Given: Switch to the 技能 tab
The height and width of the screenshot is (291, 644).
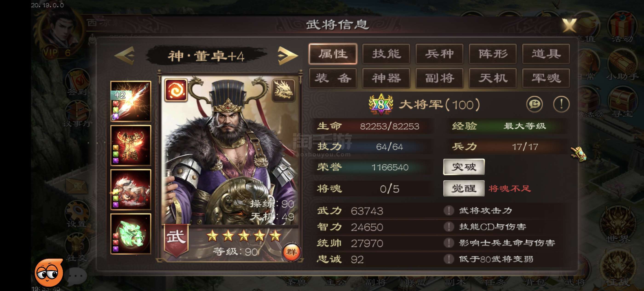Looking at the screenshot, I should click(386, 54).
